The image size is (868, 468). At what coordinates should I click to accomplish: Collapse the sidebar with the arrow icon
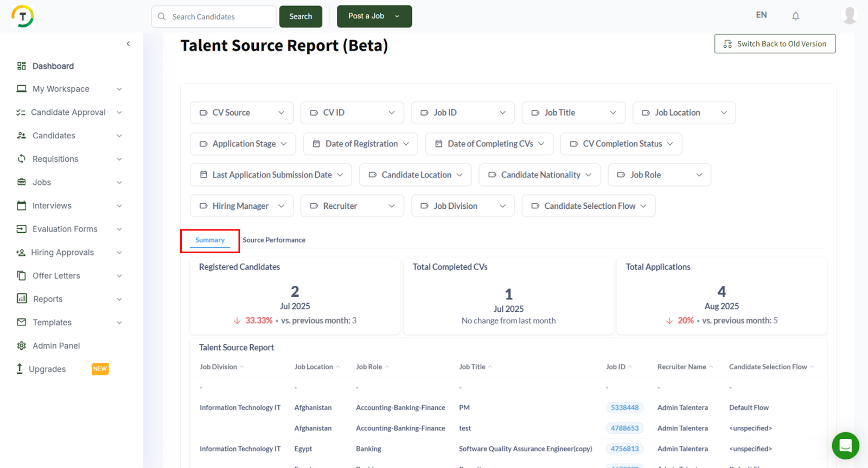[128, 43]
